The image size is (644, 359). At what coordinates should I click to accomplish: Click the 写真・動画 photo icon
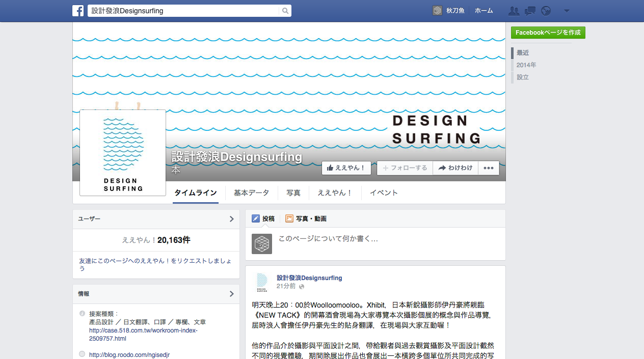[289, 218]
